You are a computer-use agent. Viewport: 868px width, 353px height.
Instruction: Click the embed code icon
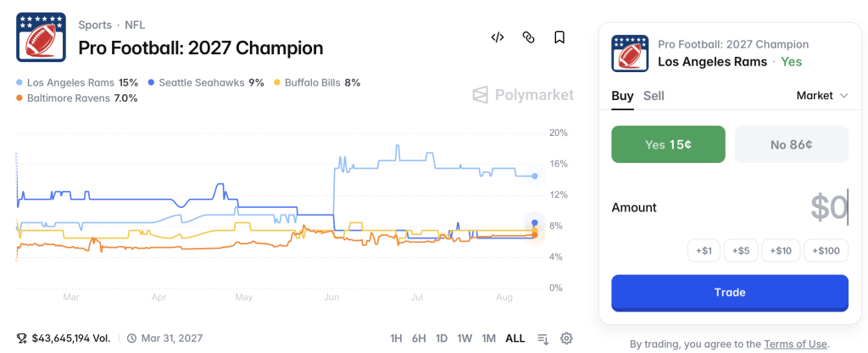tap(497, 37)
